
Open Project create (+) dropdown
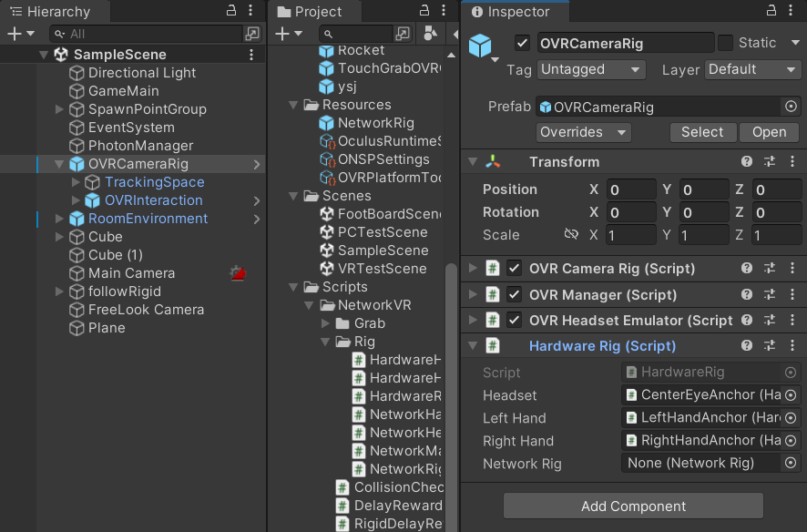click(x=288, y=34)
